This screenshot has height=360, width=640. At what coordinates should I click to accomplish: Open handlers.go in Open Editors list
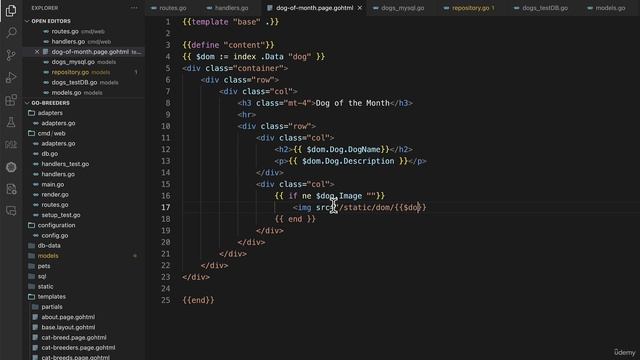[x=68, y=42]
